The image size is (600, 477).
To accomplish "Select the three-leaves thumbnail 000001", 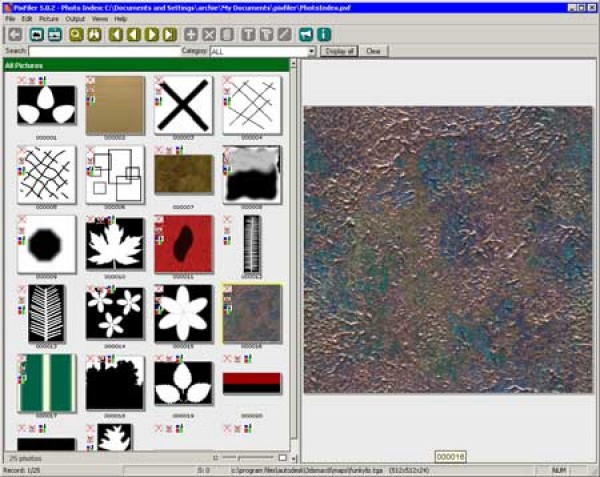I will tap(46, 105).
